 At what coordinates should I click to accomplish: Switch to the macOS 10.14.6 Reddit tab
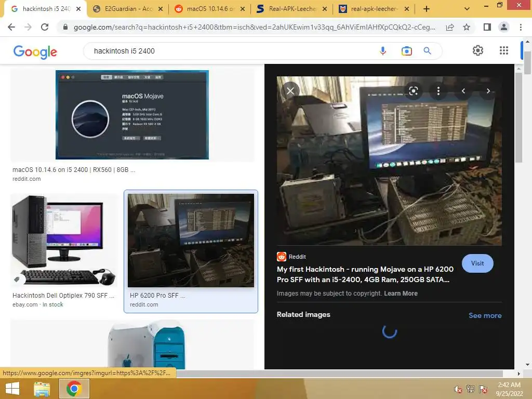click(x=210, y=9)
